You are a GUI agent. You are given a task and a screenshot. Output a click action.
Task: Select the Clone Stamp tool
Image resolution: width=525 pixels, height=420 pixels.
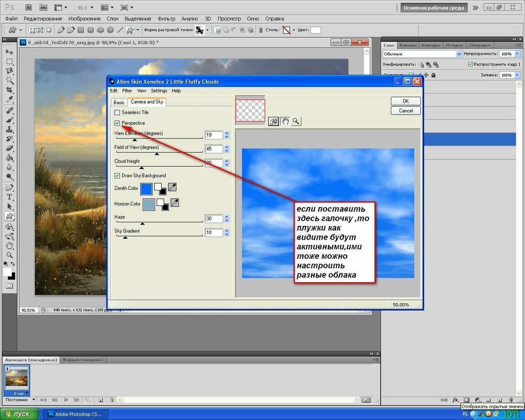[x=10, y=129]
